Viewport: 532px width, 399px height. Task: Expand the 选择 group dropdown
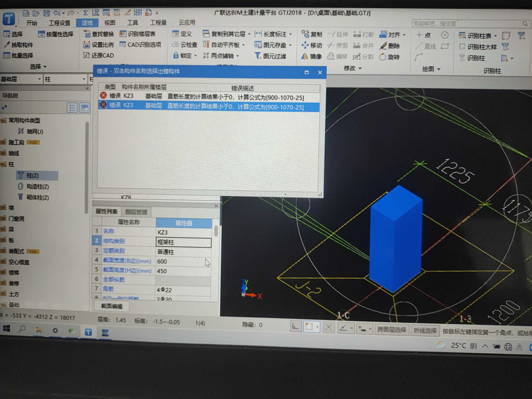[38, 66]
